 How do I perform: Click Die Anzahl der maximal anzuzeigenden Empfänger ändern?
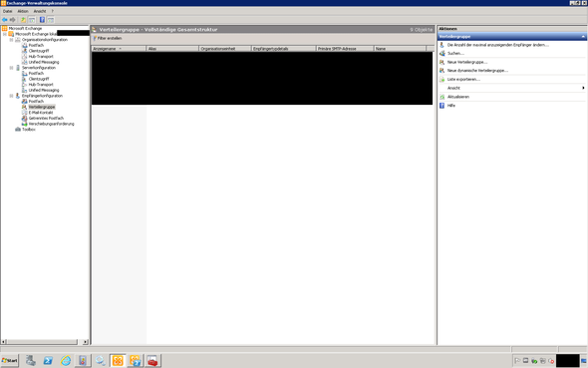click(x=497, y=45)
